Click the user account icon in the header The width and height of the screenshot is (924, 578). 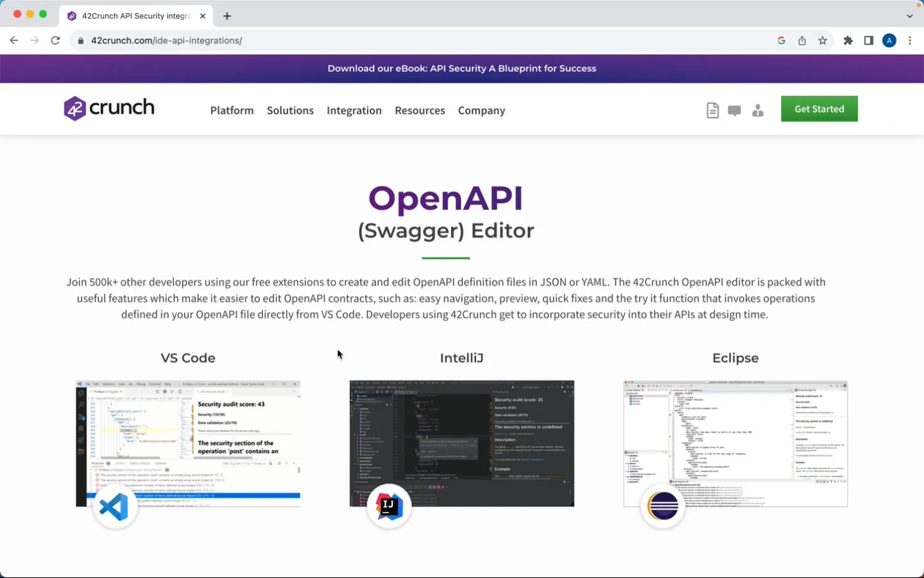tap(758, 110)
